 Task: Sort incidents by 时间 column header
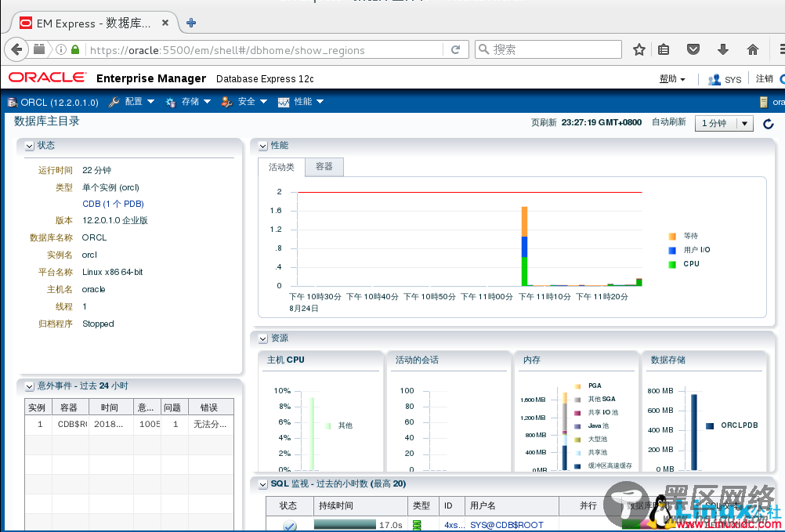[x=110, y=407]
